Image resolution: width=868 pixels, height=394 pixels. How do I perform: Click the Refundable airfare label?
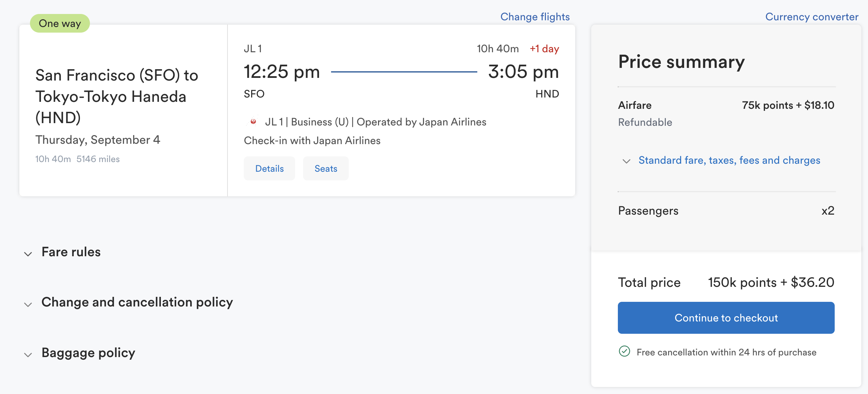click(645, 122)
